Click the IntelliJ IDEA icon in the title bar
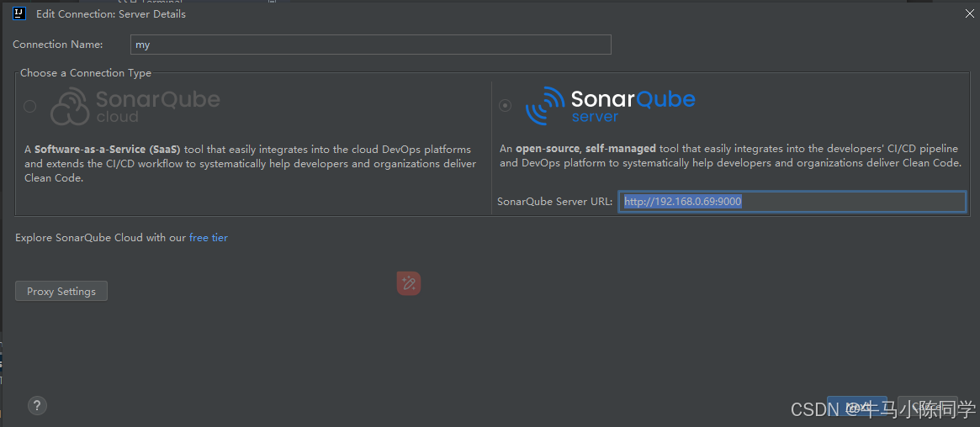This screenshot has width=980, height=427. (x=19, y=13)
